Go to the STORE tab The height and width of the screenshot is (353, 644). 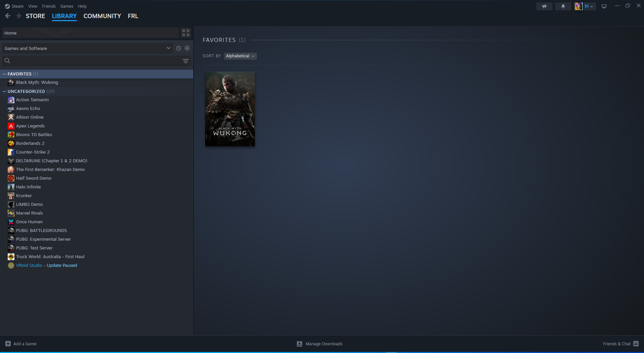[35, 16]
